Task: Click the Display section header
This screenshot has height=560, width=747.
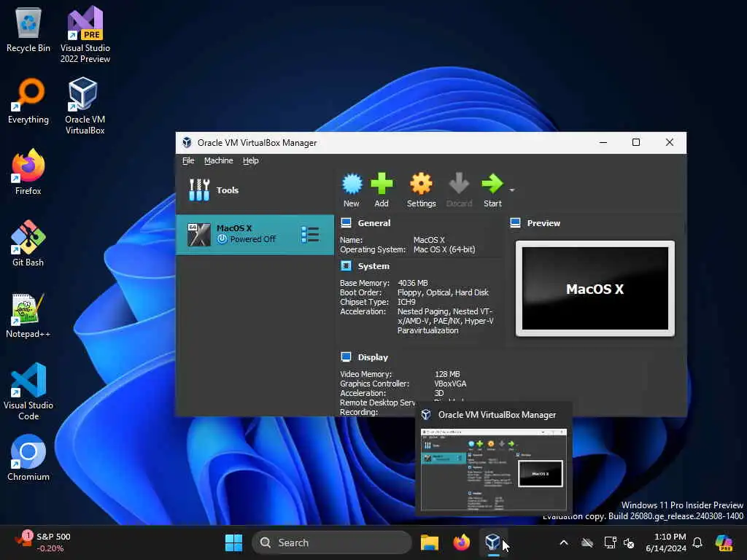Action: click(x=373, y=357)
